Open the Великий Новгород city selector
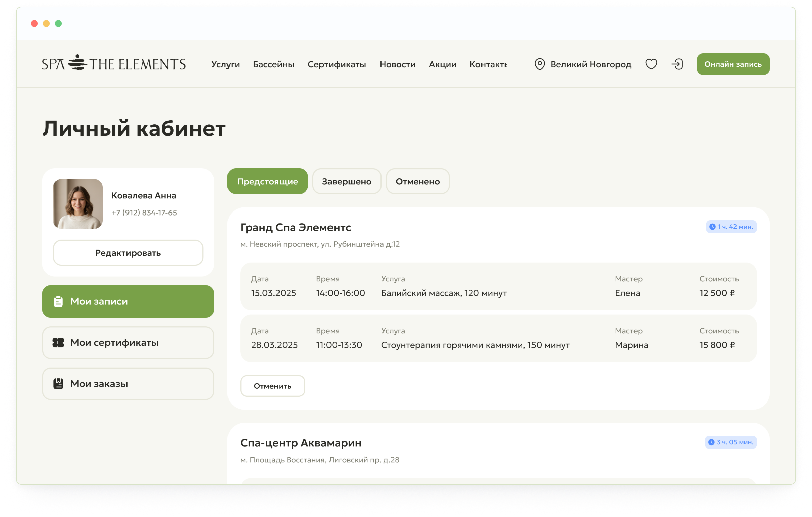This screenshot has height=517, width=812. tap(583, 64)
